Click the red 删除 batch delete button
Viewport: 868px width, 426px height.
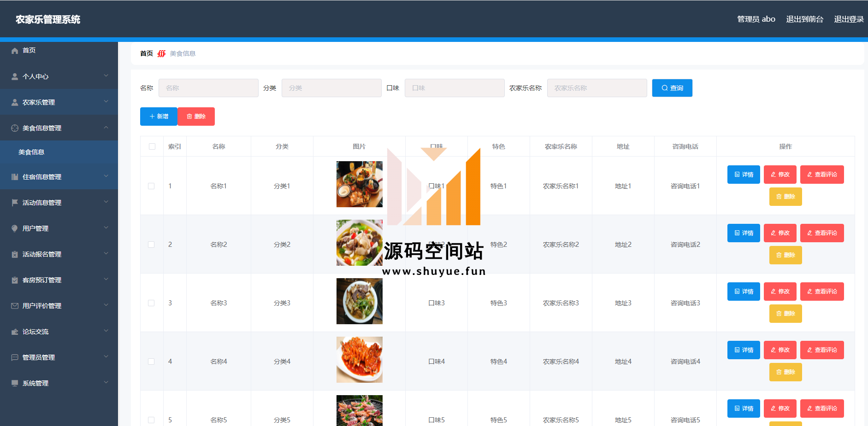click(196, 117)
